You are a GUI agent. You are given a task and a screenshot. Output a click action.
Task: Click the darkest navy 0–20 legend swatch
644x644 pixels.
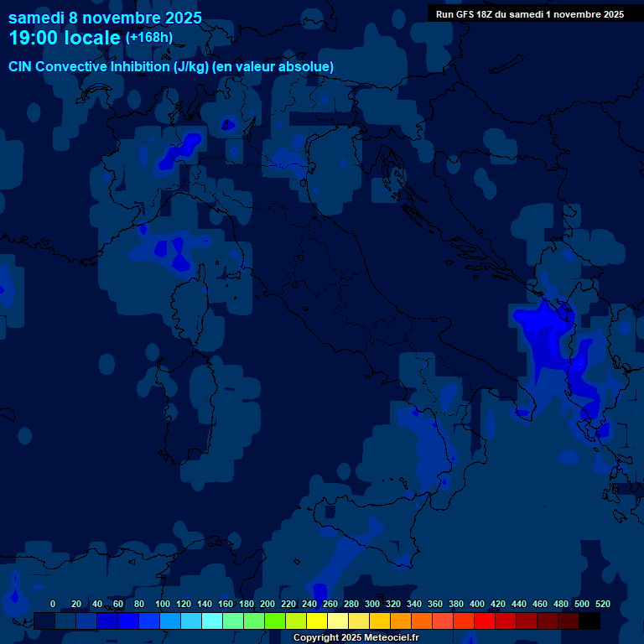pyautogui.click(x=44, y=621)
